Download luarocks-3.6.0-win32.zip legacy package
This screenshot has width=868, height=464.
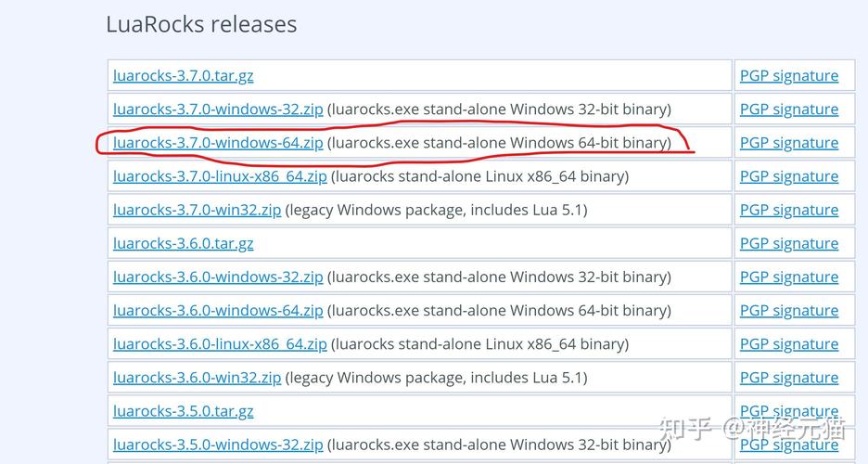point(198,377)
